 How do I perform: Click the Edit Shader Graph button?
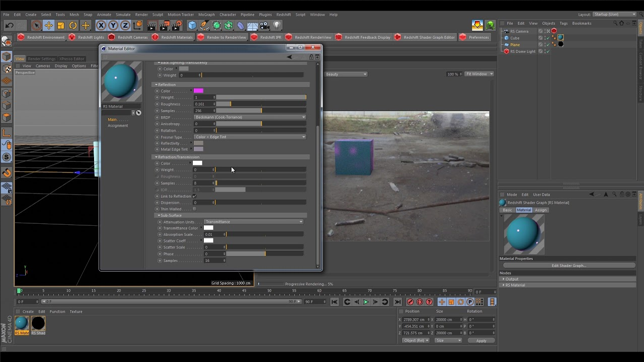[x=569, y=265]
